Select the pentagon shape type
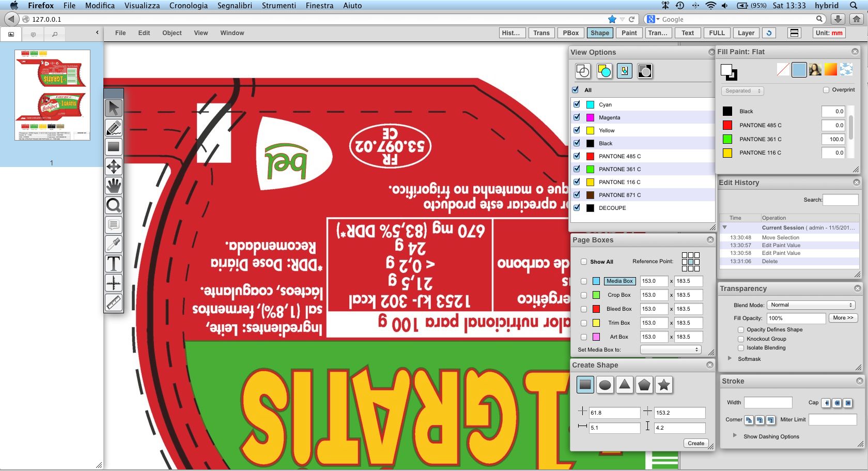The image size is (868, 471). tap(644, 385)
